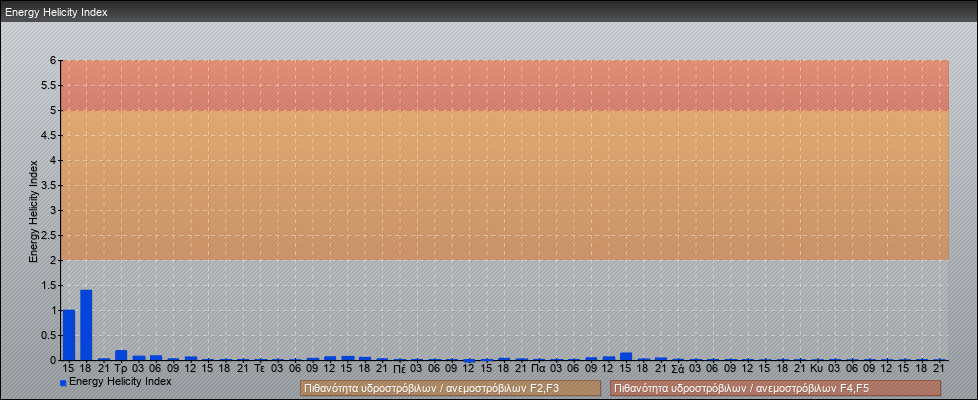
Task: Click the red threshold band between 5 and 6
Action: pos(505,85)
